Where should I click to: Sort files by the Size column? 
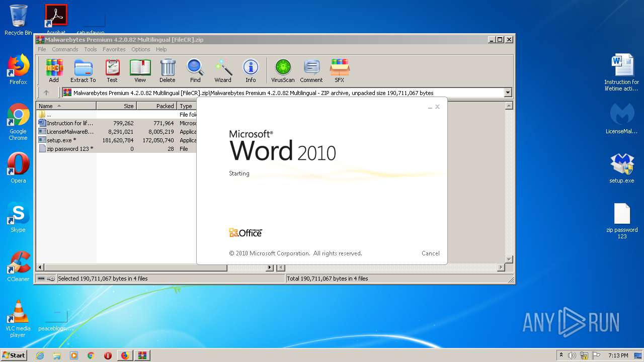point(117,106)
